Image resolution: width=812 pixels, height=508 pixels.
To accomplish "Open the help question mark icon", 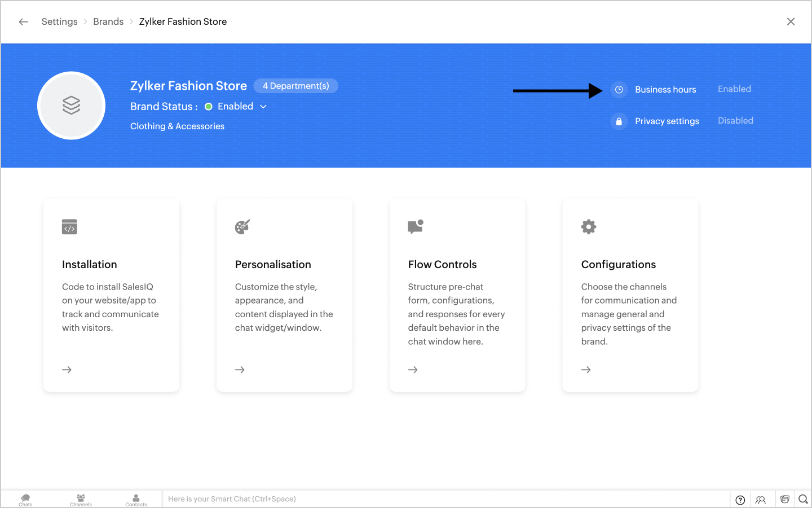I will pyautogui.click(x=740, y=500).
